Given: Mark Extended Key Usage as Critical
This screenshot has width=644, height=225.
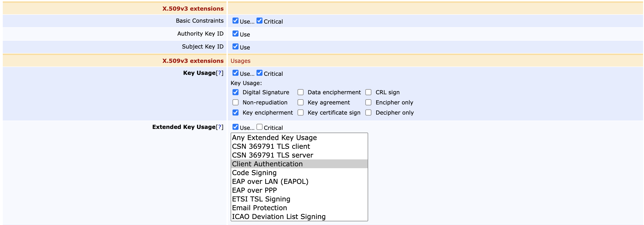Looking at the screenshot, I should (259, 127).
